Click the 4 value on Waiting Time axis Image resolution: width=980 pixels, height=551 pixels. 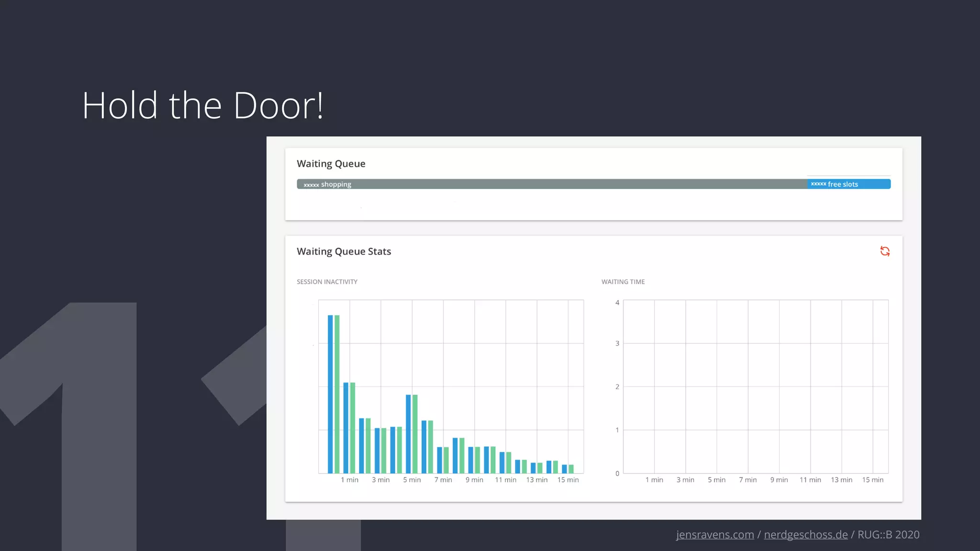[x=617, y=303]
